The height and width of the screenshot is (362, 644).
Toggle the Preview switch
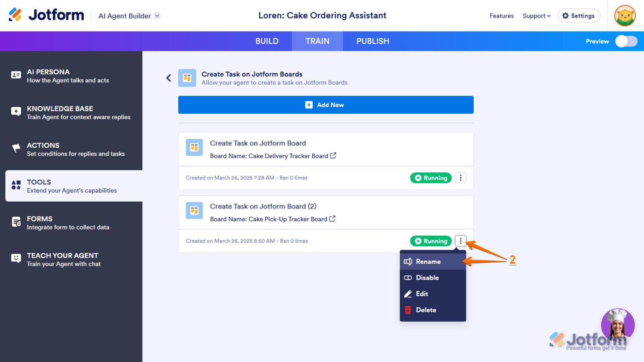coord(626,41)
